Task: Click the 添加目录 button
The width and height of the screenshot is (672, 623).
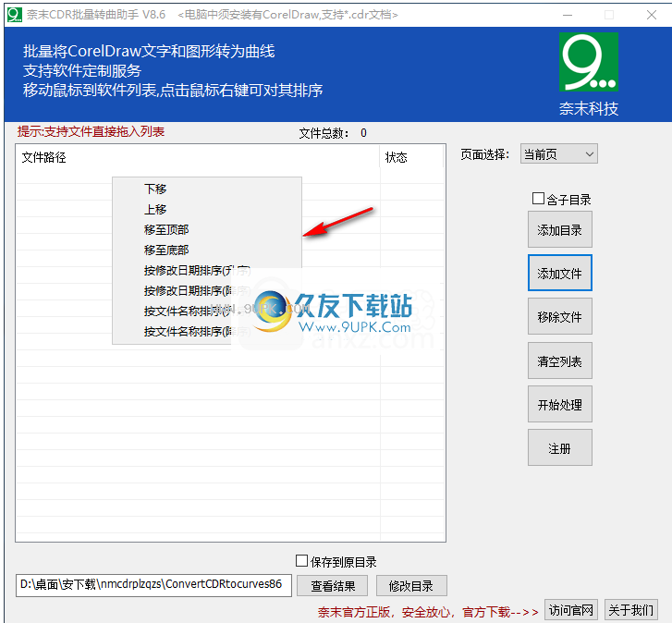Action: [x=560, y=229]
